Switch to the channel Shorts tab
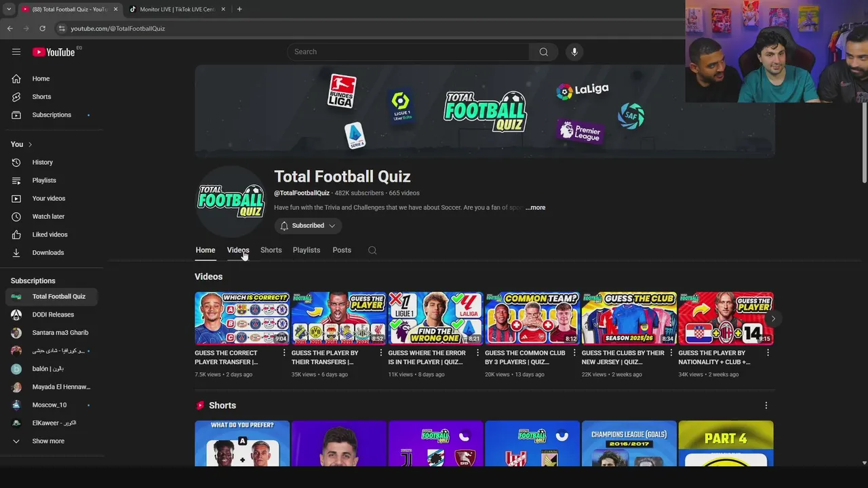 [271, 250]
